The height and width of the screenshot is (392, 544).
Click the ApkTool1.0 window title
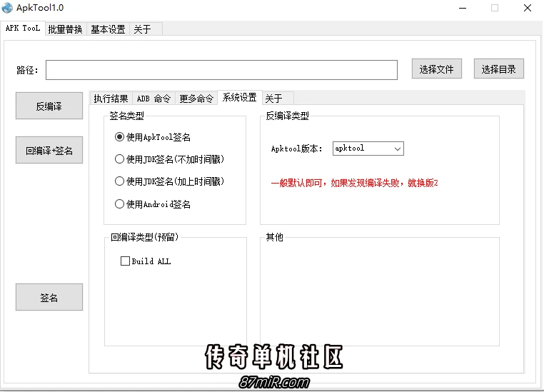[x=40, y=8]
